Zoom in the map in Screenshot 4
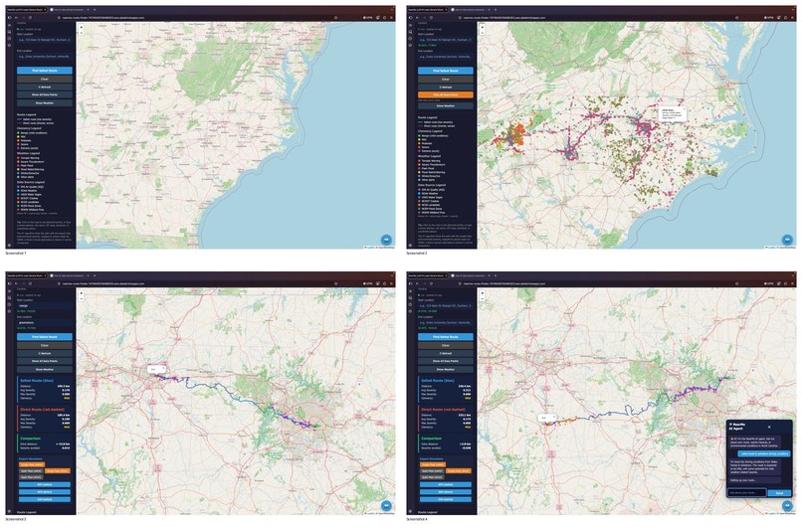802x532 pixels. 483,293
